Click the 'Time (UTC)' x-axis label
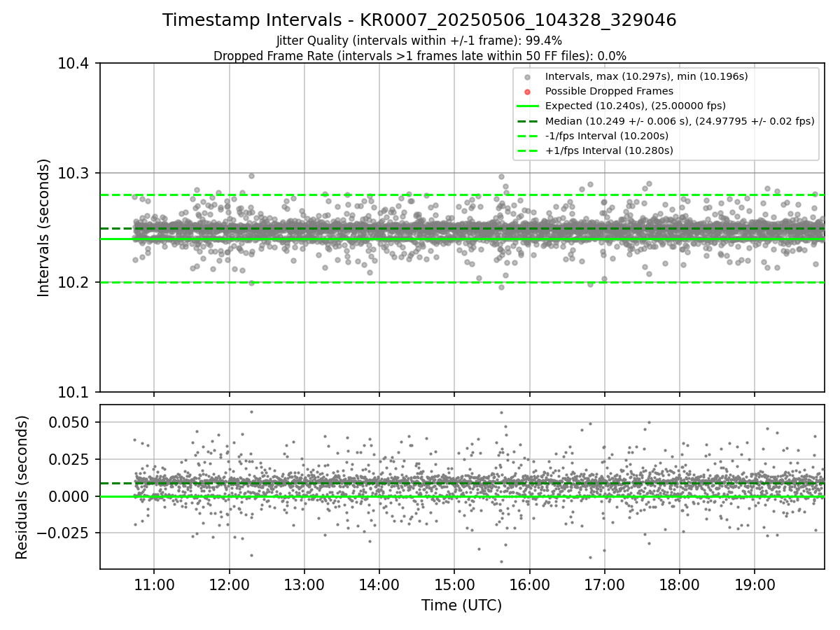 (461, 605)
